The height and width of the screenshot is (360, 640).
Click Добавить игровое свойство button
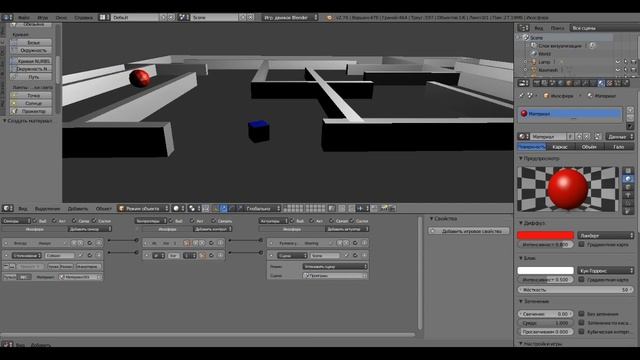click(469, 231)
